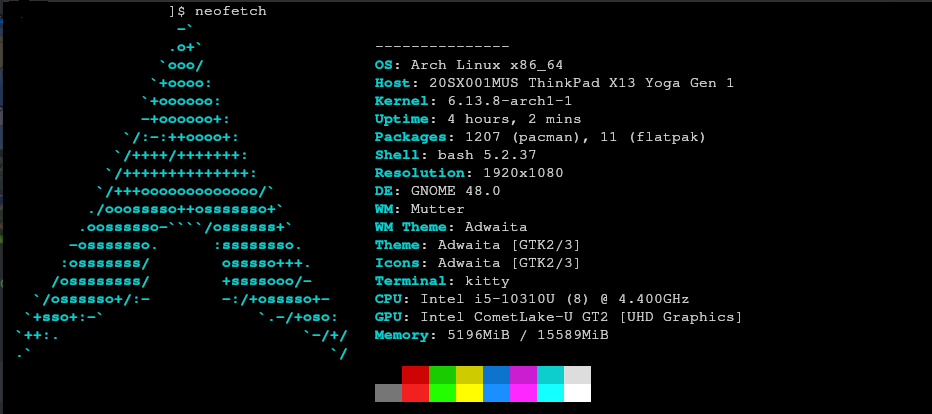
Task: Select the Kernel value 6.13.8-arch1-1
Action: point(509,101)
